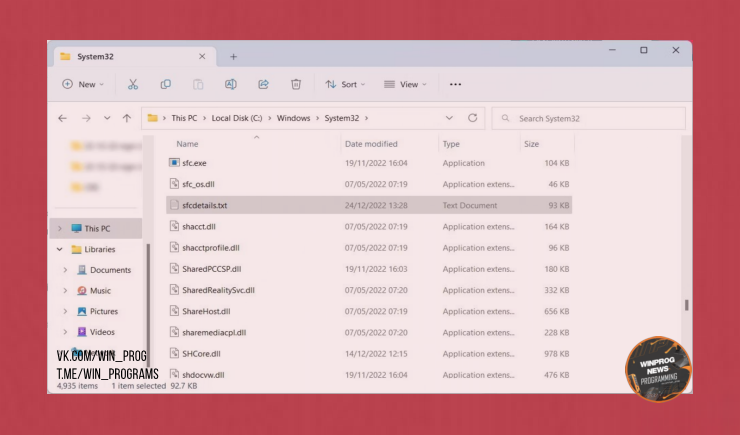Close the System32 tab
The image size is (740, 435).
(202, 57)
